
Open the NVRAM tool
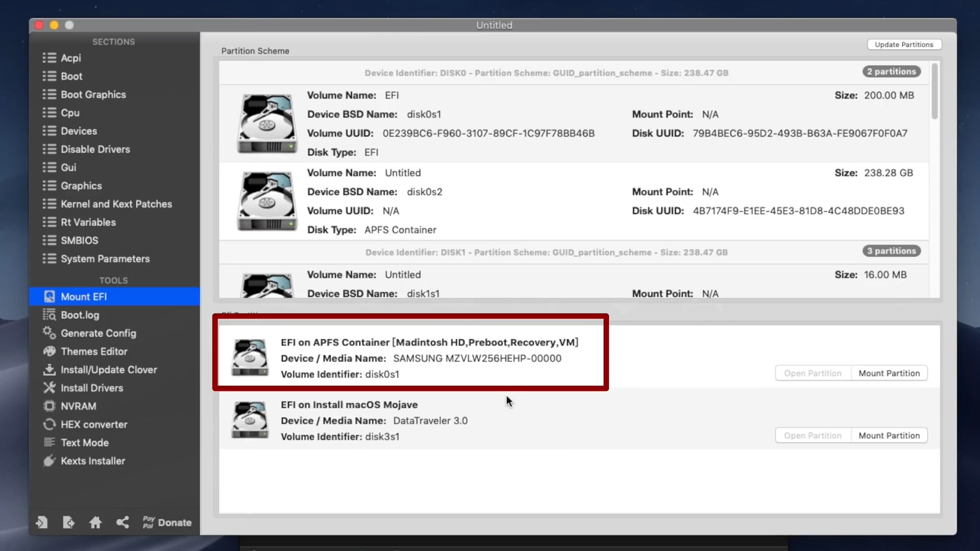tap(78, 406)
